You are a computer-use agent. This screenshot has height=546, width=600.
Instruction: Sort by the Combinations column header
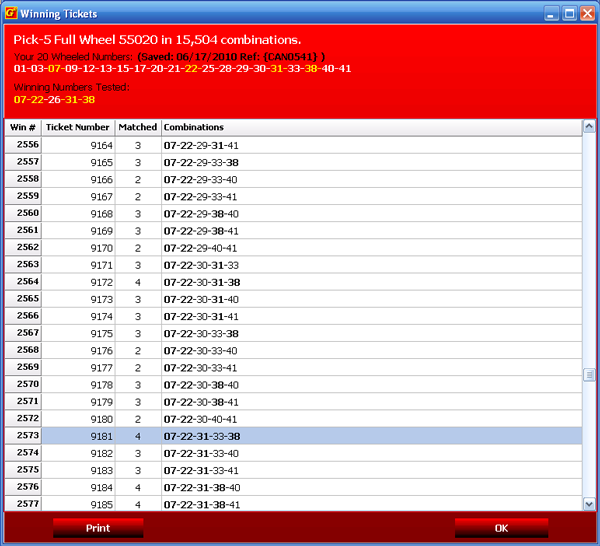pyautogui.click(x=372, y=127)
